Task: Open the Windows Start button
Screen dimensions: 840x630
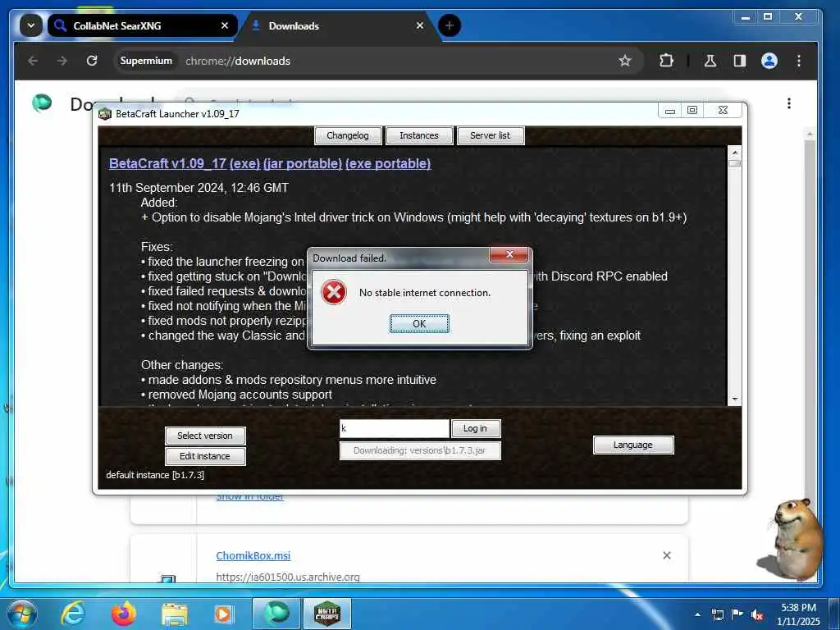Action: point(21,614)
